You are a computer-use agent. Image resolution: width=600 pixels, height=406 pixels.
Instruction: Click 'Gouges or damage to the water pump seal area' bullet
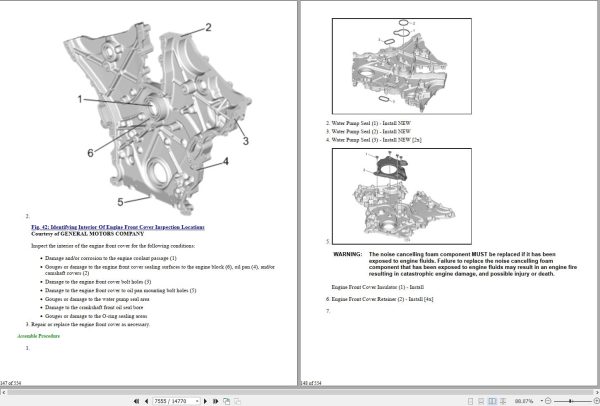97,299
